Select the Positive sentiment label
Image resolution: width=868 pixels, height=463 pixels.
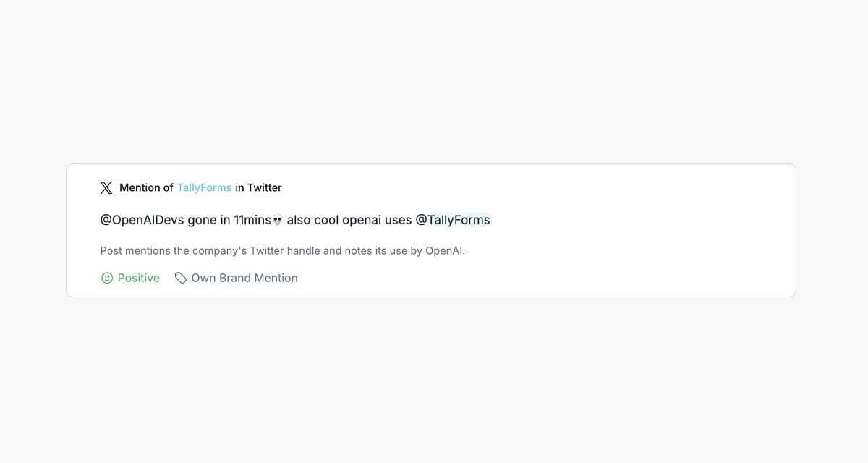pyautogui.click(x=138, y=277)
